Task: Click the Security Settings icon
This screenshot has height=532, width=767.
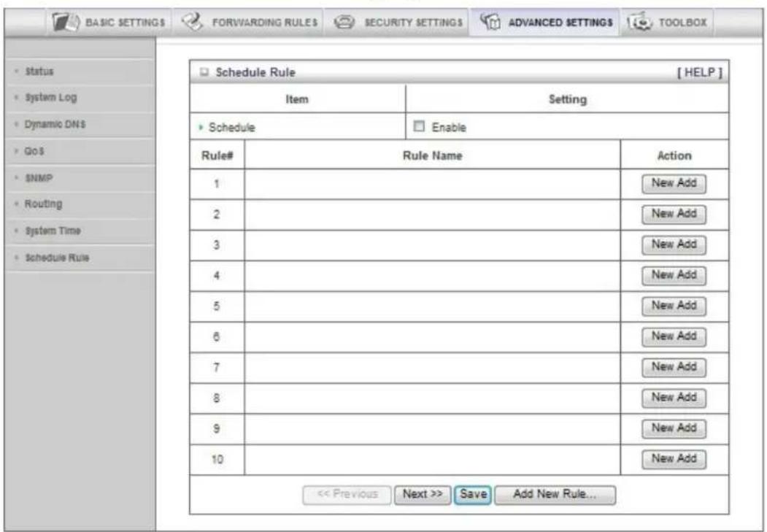Action: coord(344,22)
